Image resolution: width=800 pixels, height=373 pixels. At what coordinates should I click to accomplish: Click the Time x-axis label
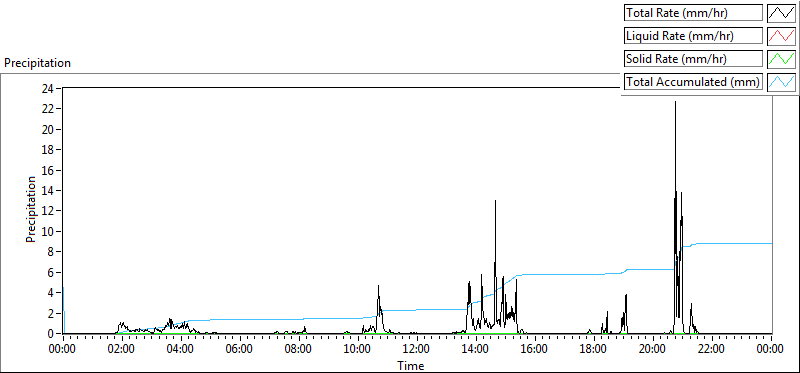[x=411, y=365]
